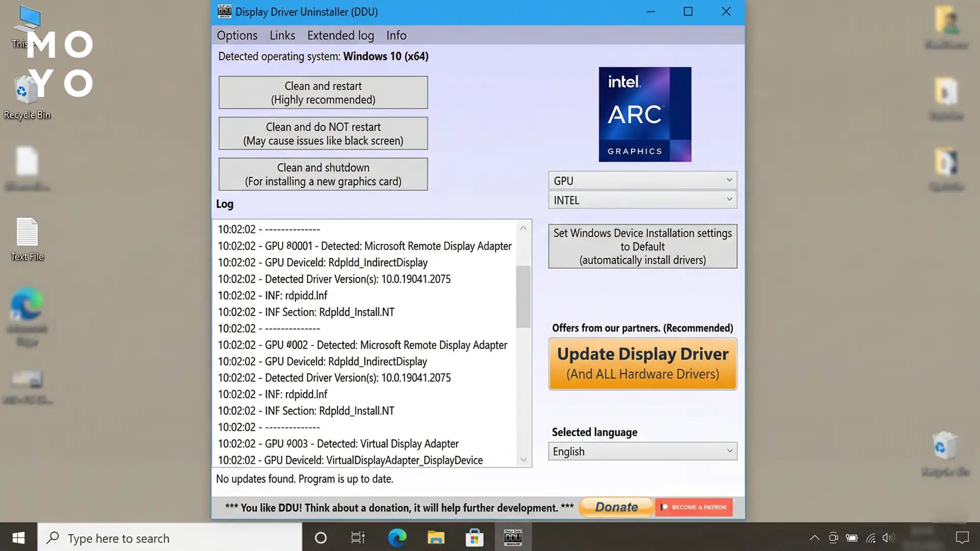Image resolution: width=980 pixels, height=551 pixels.
Task: Click Clean and shutdown button
Action: (323, 174)
